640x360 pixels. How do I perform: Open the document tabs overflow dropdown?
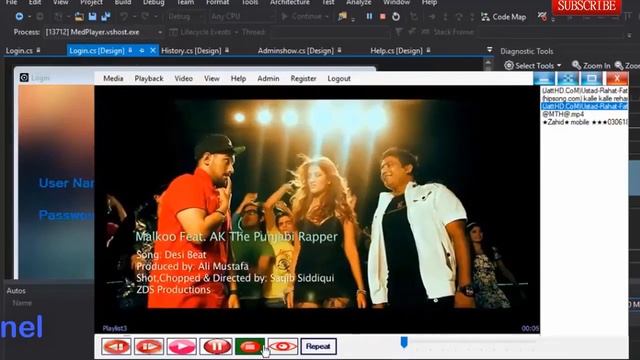tap(489, 50)
